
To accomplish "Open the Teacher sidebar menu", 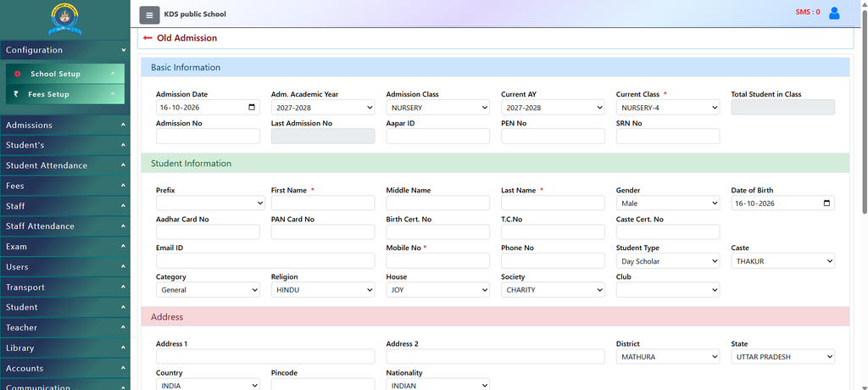I will (64, 328).
